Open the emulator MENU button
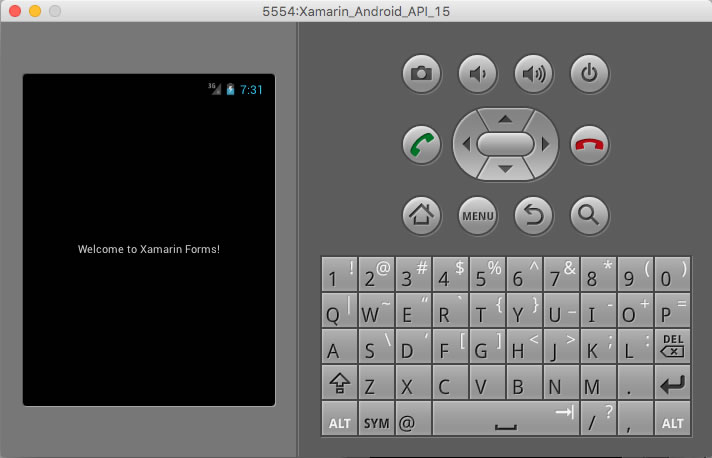 477,216
